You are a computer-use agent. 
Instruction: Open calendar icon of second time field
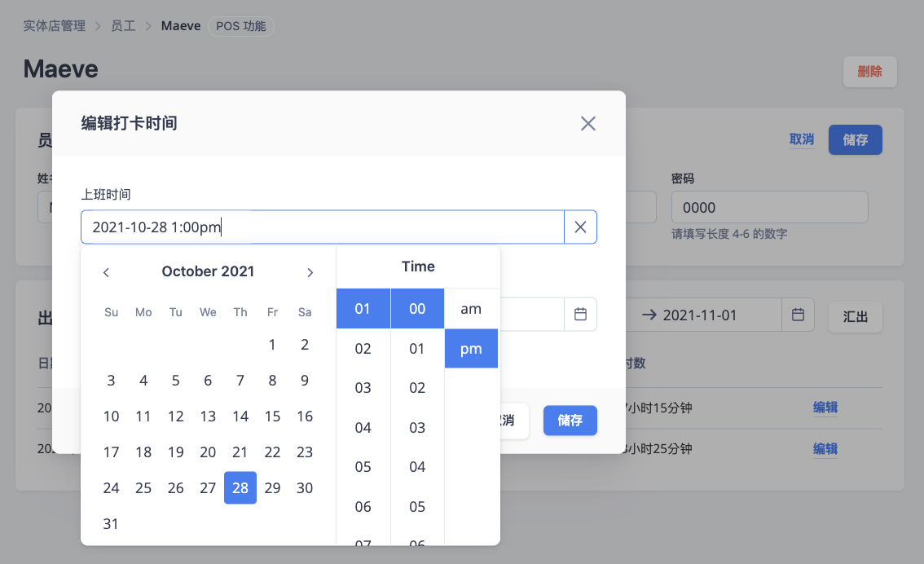tap(580, 314)
